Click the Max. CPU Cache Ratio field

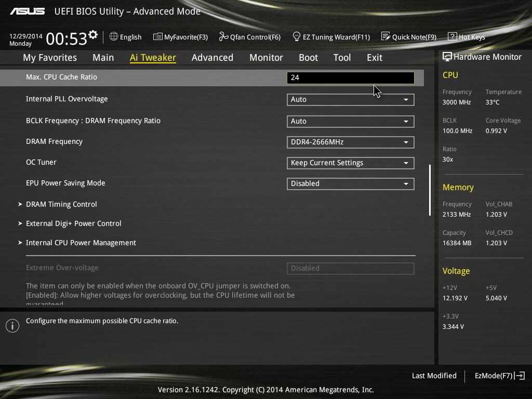(x=351, y=78)
